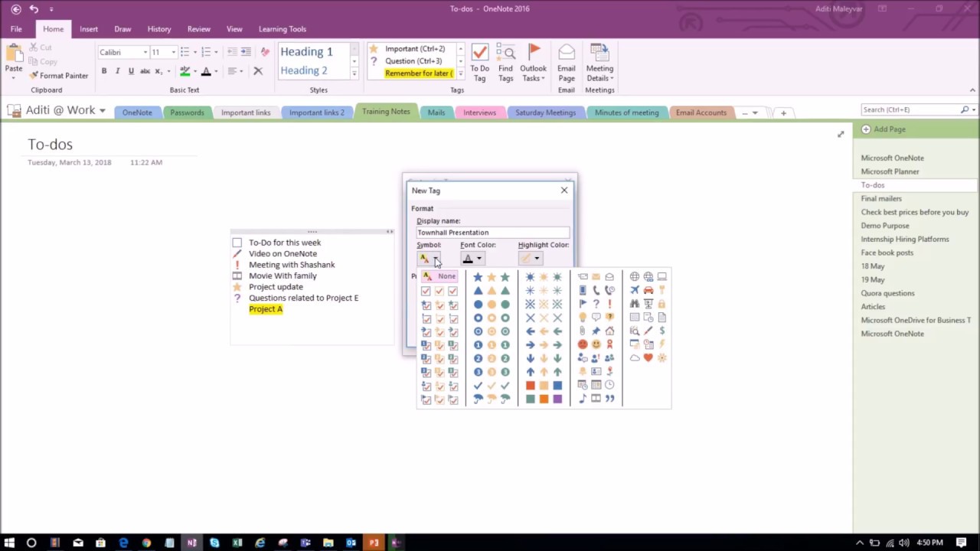
Task: Switch to the Interviews section tab
Action: click(x=479, y=112)
